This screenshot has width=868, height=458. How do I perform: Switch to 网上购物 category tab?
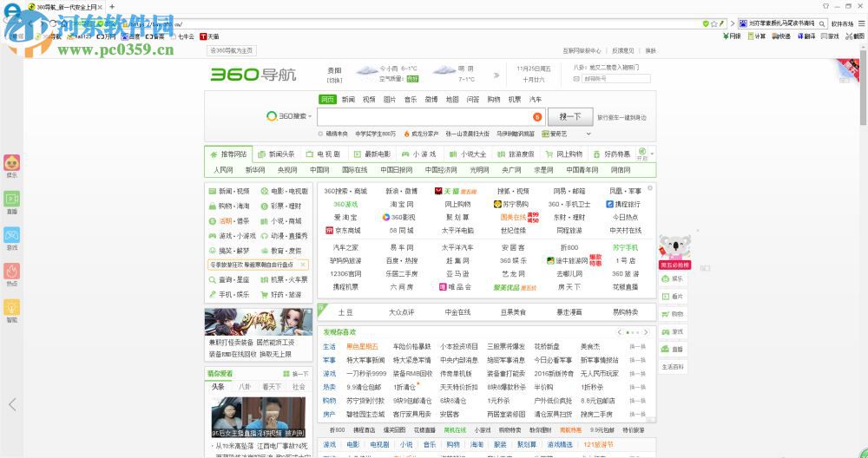(563, 154)
